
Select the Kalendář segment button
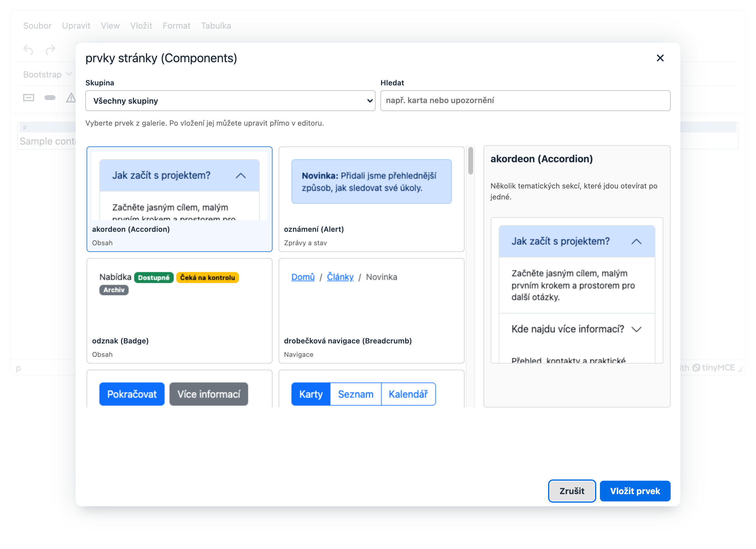click(x=408, y=394)
